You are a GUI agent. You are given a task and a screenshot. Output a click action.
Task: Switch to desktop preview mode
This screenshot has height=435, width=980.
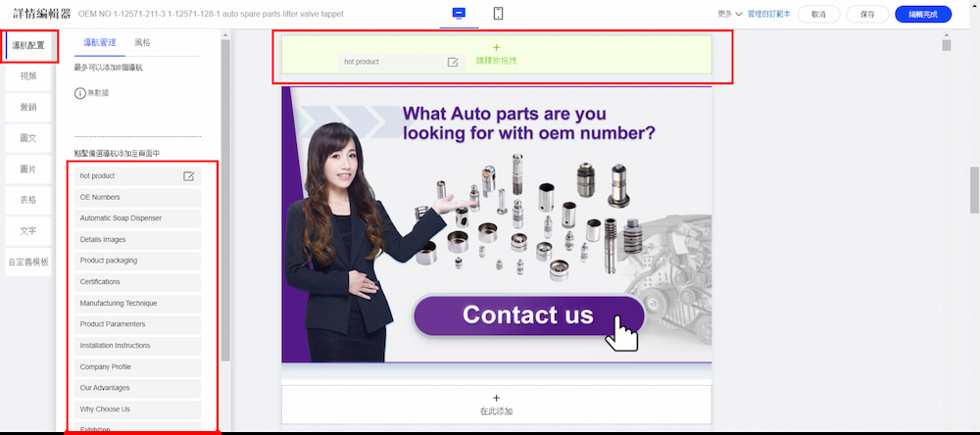click(457, 14)
